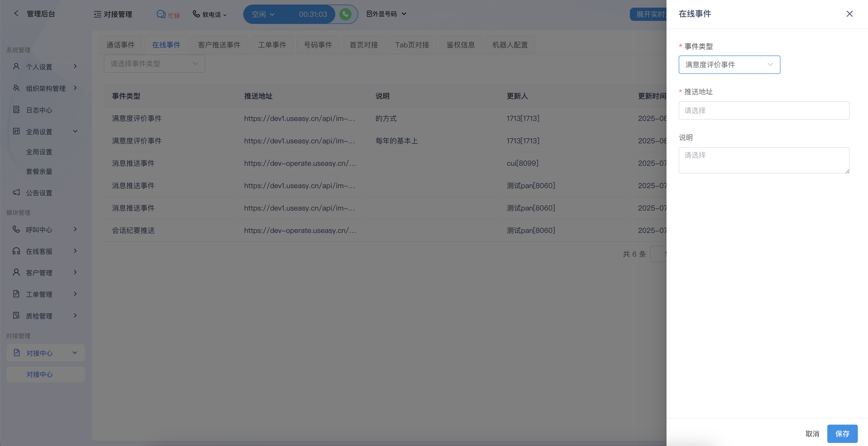The image size is (868, 446).
Task: Select the 在线事件 tab
Action: (x=166, y=45)
